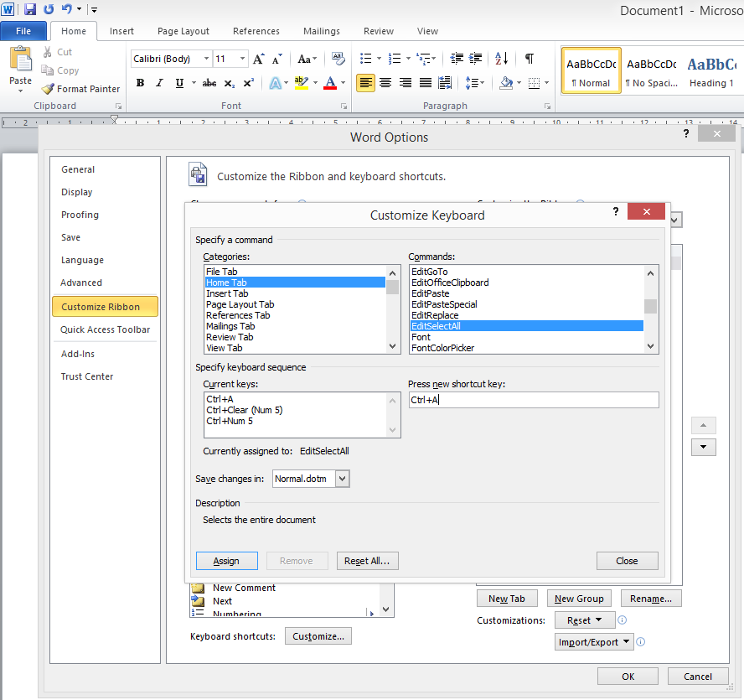Center-align text using the ribbon icon
Screen dimensions: 744x700
click(385, 83)
